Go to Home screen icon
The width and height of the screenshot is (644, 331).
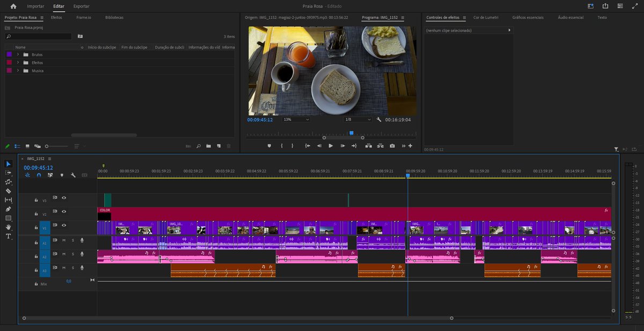click(x=13, y=6)
